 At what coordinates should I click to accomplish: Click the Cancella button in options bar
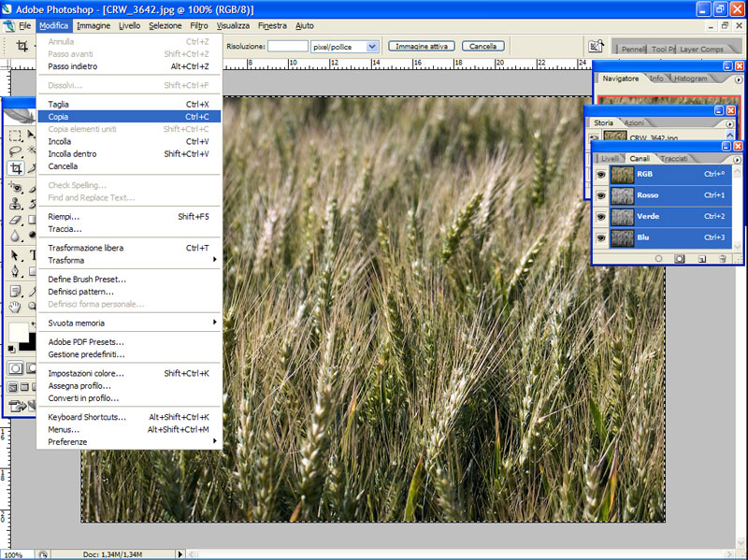tap(482, 46)
